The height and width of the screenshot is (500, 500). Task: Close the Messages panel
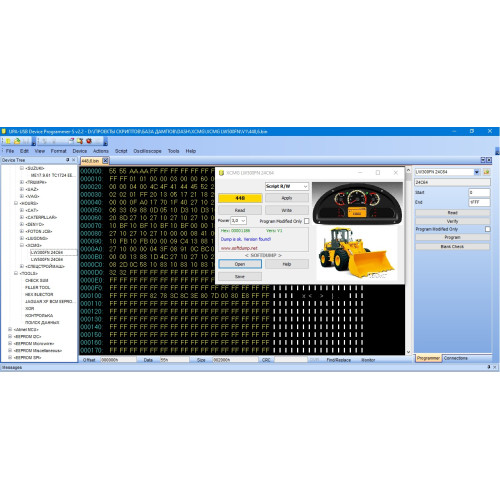click(495, 367)
